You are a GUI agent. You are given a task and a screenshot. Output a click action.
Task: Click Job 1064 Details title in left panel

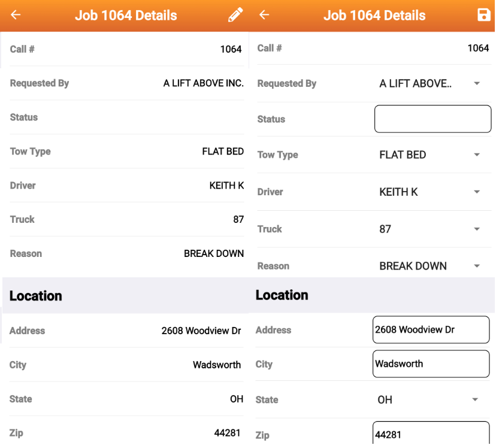[126, 15]
